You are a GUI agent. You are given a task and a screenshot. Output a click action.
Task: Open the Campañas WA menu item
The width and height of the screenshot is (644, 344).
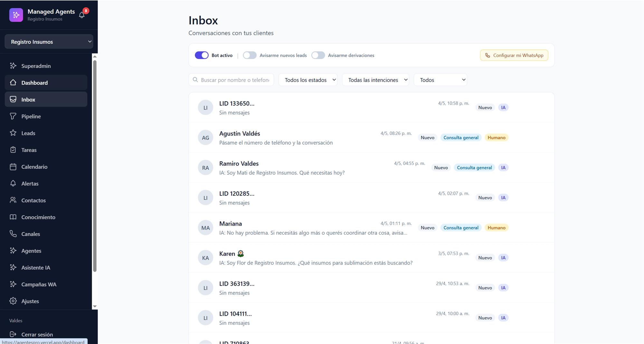click(x=46, y=284)
